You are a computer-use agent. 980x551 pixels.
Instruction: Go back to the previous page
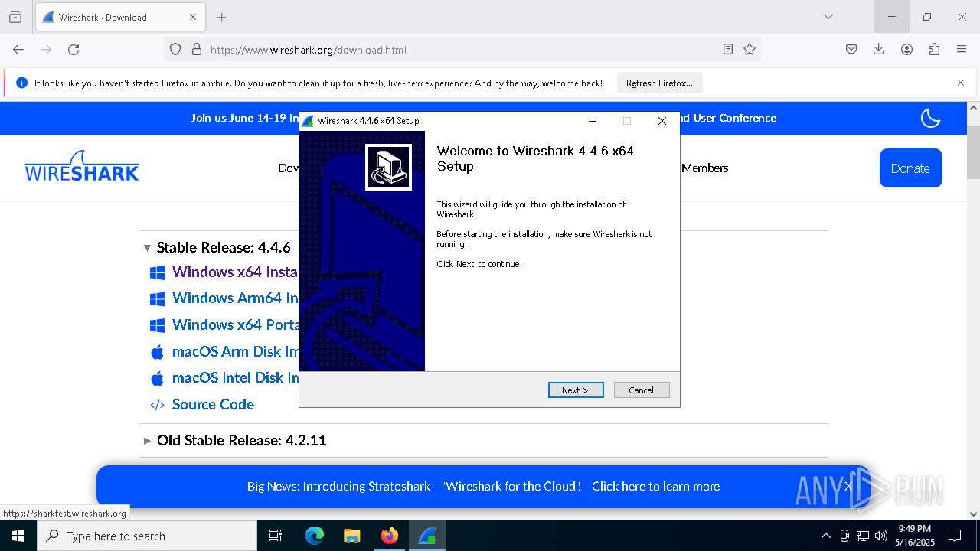click(18, 49)
